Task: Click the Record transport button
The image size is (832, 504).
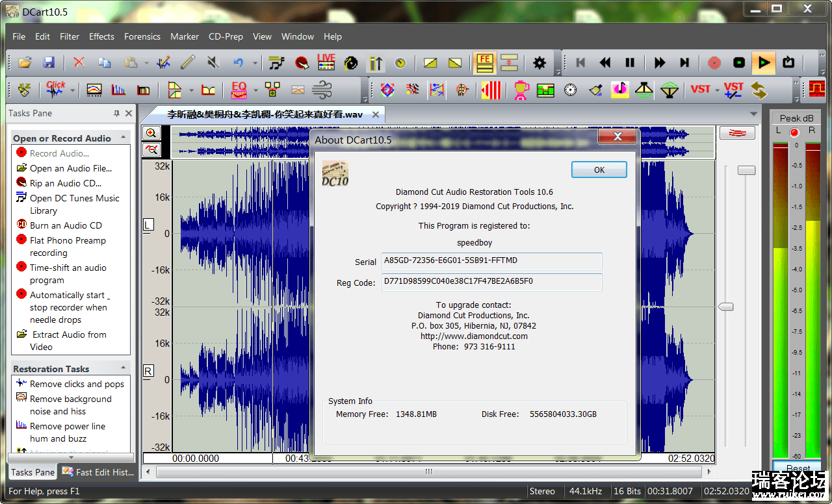Action: coord(714,63)
